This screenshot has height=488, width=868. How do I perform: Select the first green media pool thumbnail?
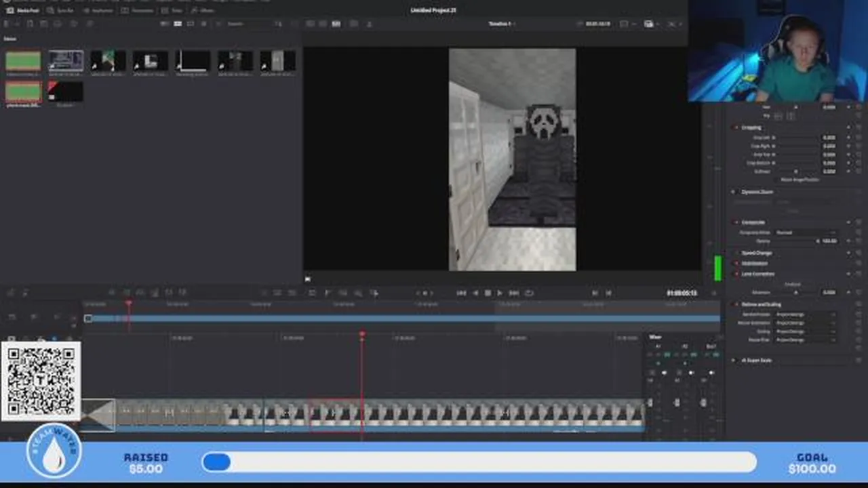click(x=23, y=61)
